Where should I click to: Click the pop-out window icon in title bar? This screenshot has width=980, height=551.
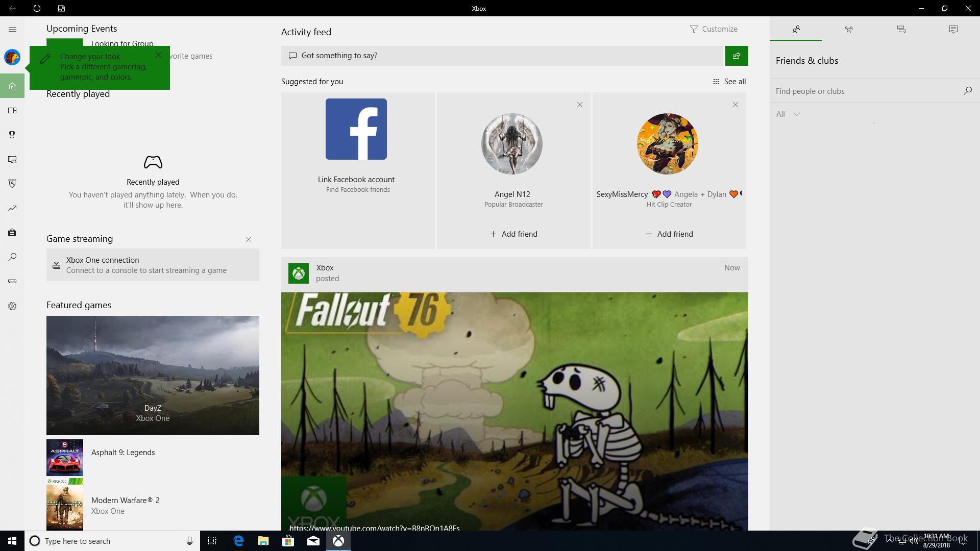click(x=61, y=8)
